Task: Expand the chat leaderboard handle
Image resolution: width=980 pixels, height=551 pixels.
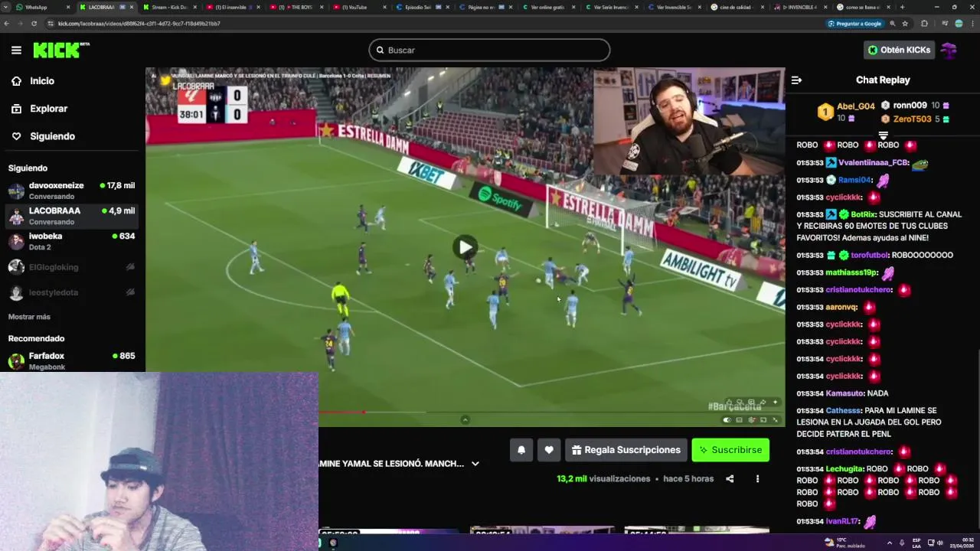Action: (883, 135)
